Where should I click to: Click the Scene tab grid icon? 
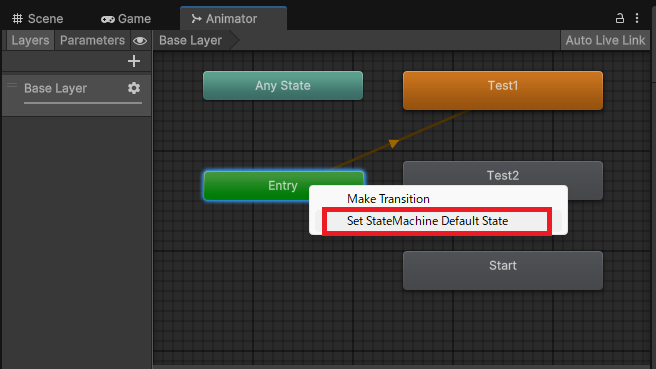click(x=17, y=18)
